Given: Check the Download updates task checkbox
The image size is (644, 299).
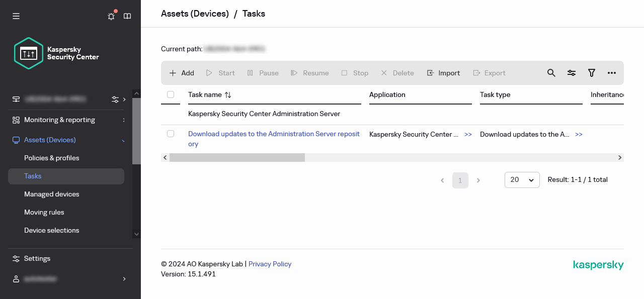Looking at the screenshot, I should coord(171,134).
